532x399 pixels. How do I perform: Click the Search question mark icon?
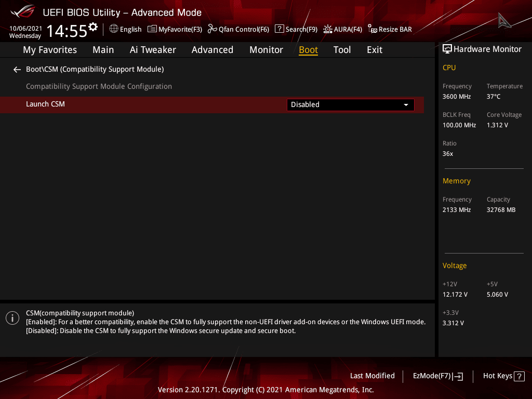coord(279,29)
